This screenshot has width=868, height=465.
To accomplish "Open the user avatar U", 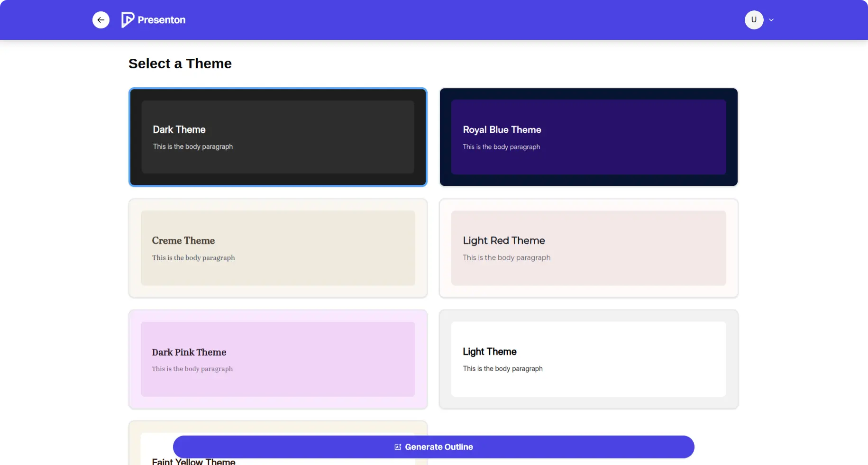I will pyautogui.click(x=754, y=20).
